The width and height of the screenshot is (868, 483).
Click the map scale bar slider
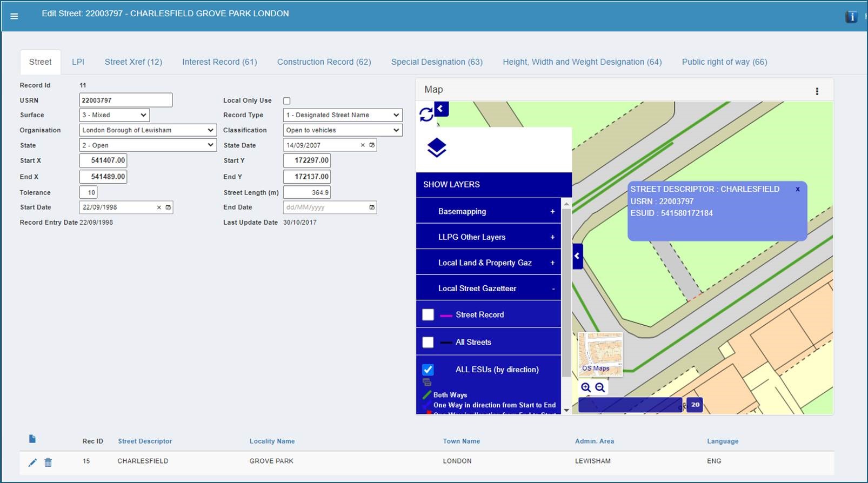pos(630,405)
